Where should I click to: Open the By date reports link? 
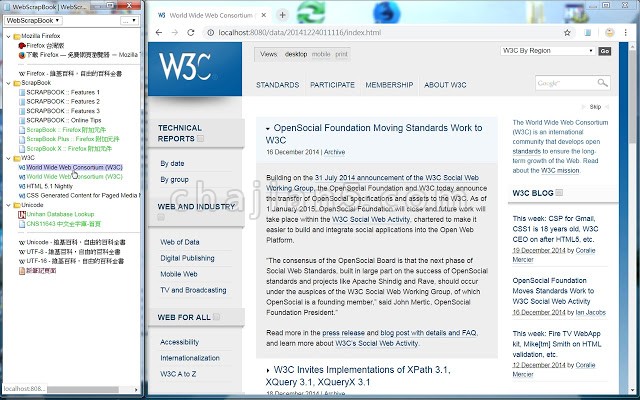click(x=172, y=164)
